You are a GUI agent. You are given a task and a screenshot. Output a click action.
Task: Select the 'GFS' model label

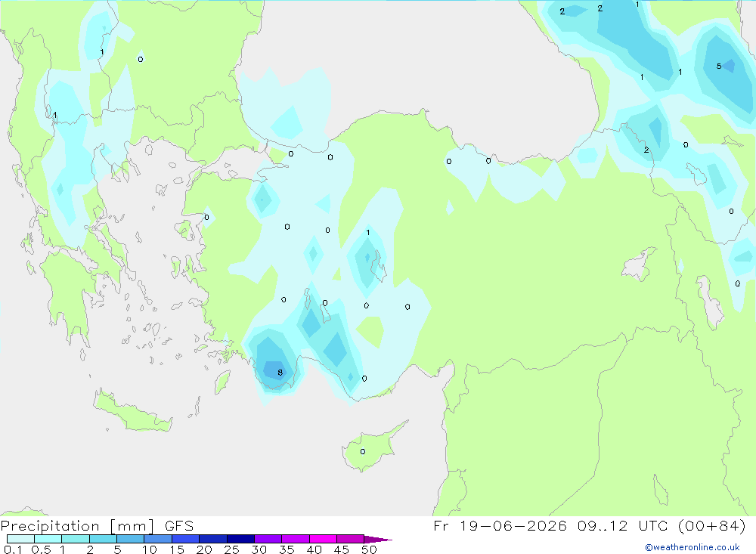tap(179, 526)
